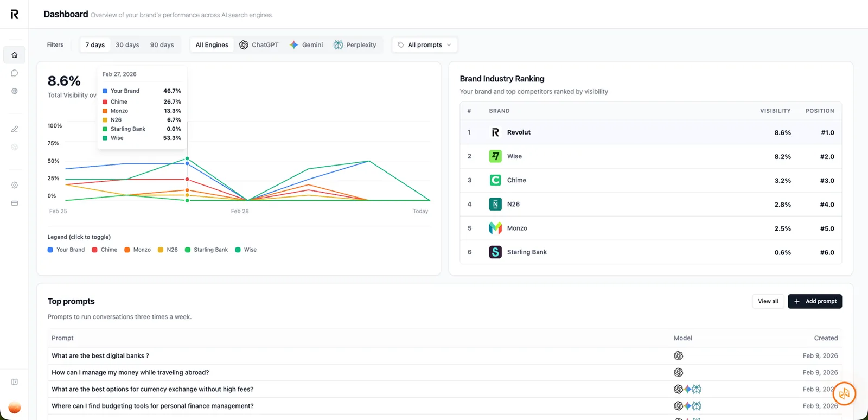Open prompt 'What are the best digital banks ?'

(100, 356)
